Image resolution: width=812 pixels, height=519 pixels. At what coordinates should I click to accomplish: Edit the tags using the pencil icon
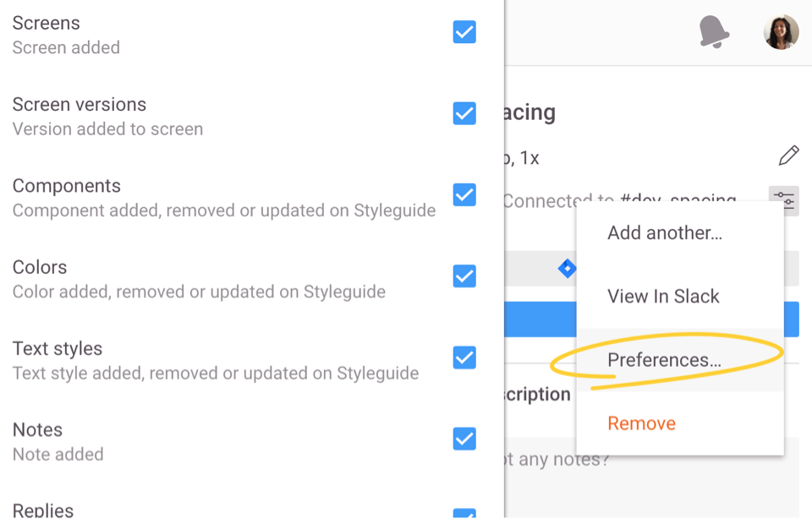click(x=788, y=156)
